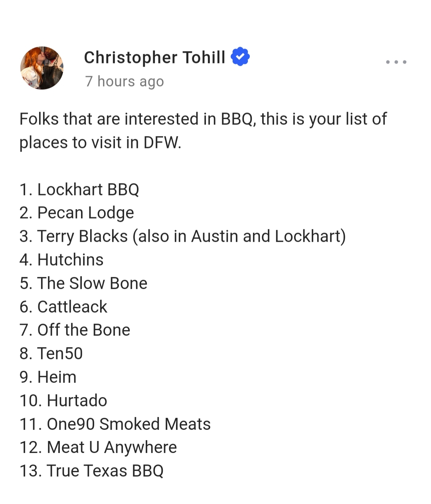Click the "places to visit in DFW" text
This screenshot has height=504, width=431.
[100, 142]
